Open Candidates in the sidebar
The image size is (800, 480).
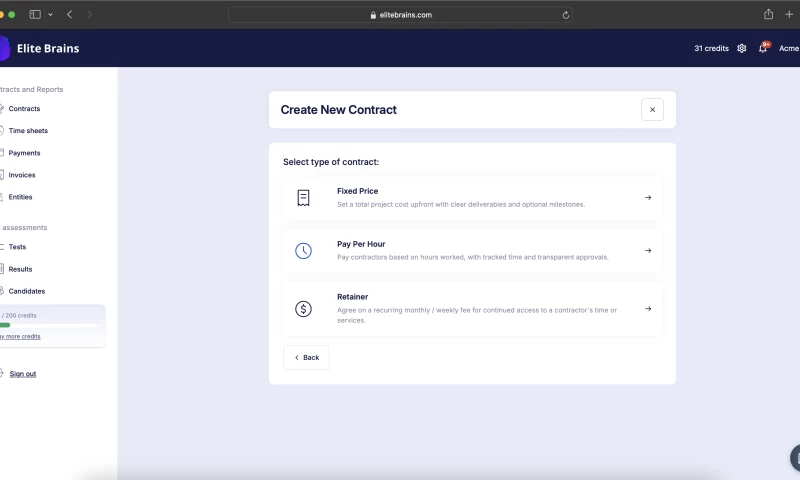pyautogui.click(x=27, y=291)
